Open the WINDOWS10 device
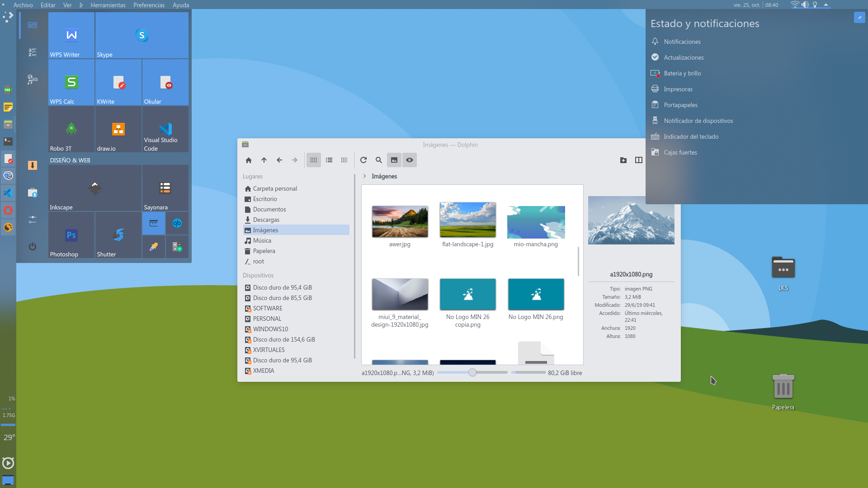This screenshot has width=868, height=488. click(296, 329)
